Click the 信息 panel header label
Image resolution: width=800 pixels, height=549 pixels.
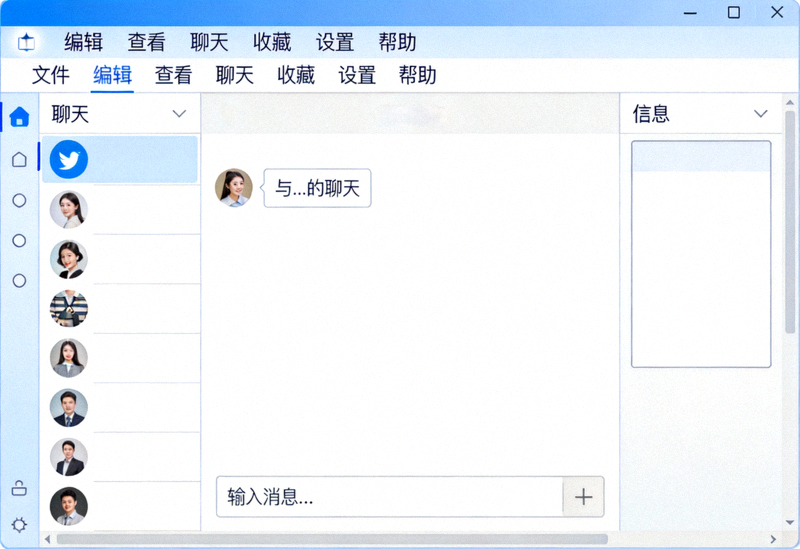pyautogui.click(x=651, y=114)
